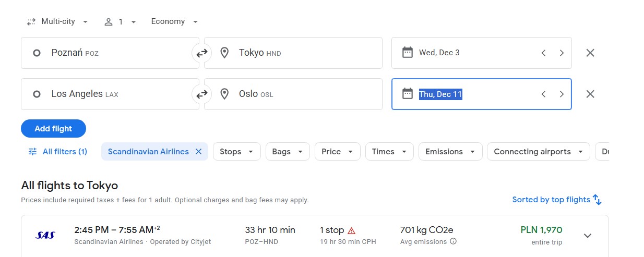644x257 pixels.
Task: Open the Economy cabin class dropdown
Action: tap(174, 22)
